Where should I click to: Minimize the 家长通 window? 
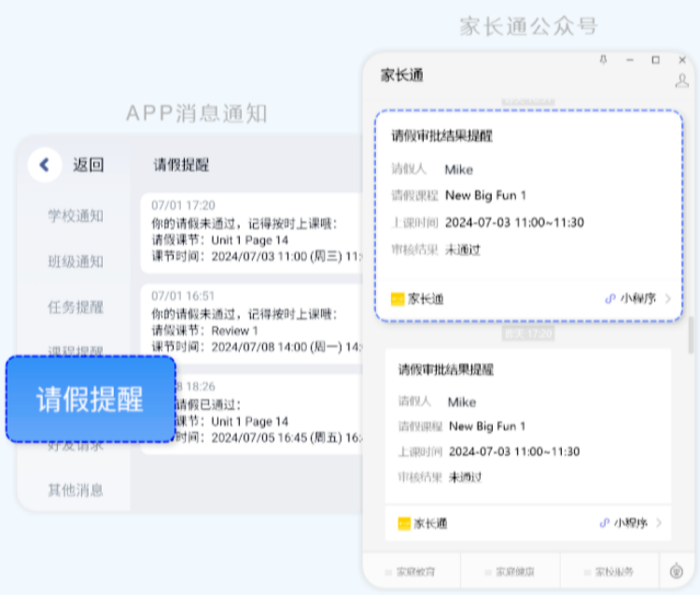(x=630, y=60)
